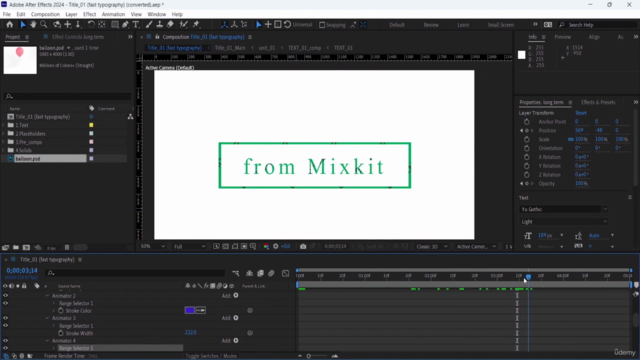
Task: Select the Pen tool
Action: [126, 25]
